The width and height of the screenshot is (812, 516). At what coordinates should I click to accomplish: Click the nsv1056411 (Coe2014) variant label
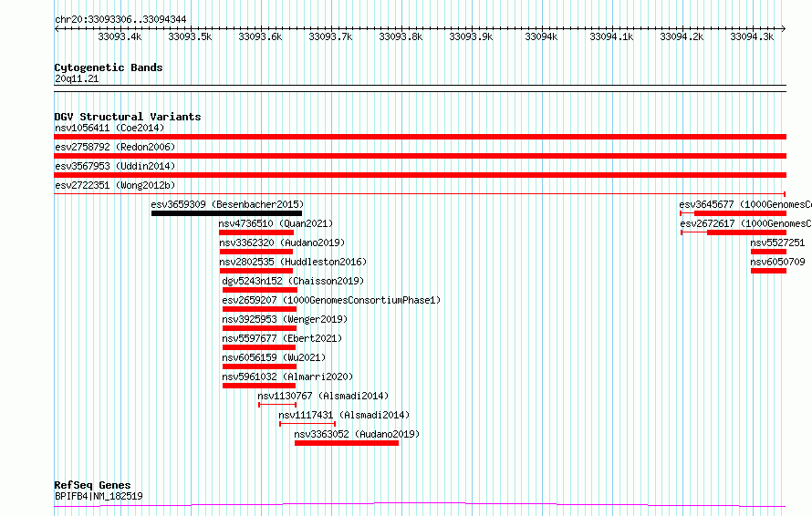click(x=109, y=128)
